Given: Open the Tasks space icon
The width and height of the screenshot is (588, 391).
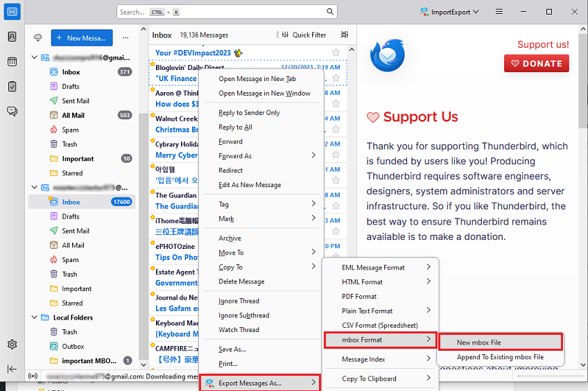Looking at the screenshot, I should click(x=12, y=87).
